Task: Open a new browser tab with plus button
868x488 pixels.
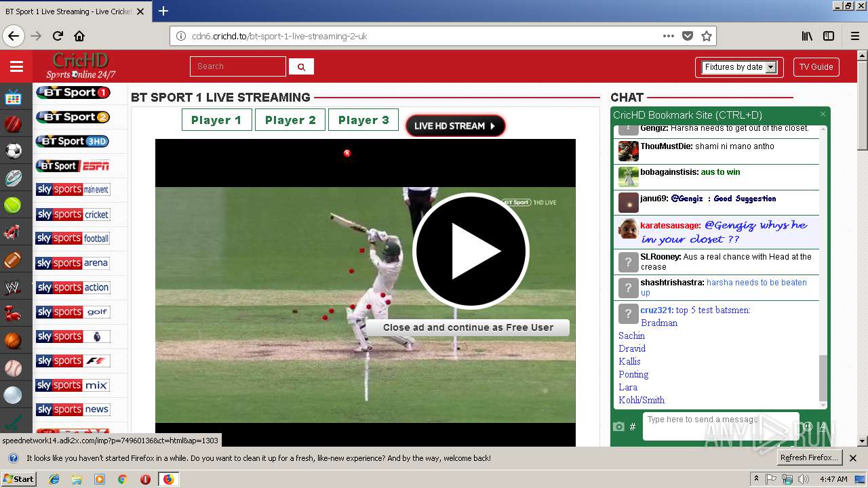Action: pyautogui.click(x=163, y=11)
